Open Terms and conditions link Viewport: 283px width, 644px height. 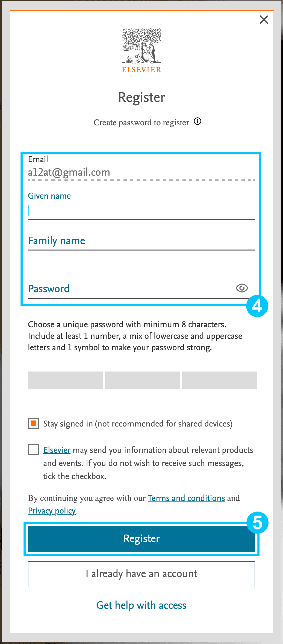coord(186,498)
